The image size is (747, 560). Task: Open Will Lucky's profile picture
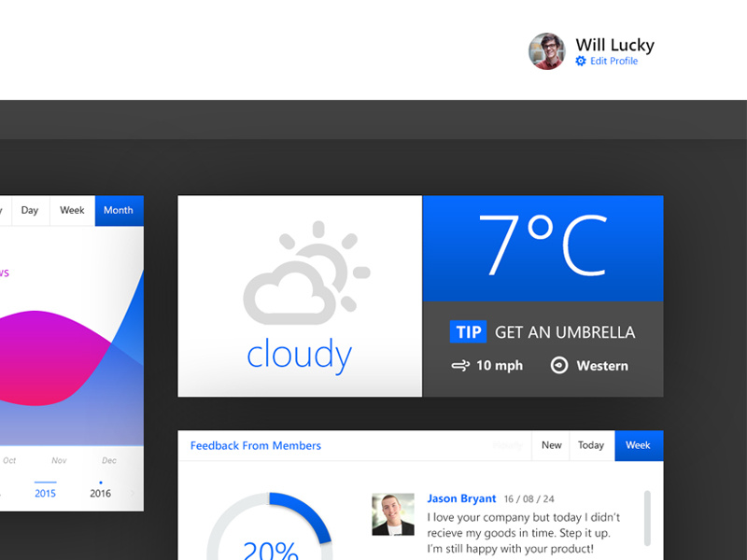[547, 51]
